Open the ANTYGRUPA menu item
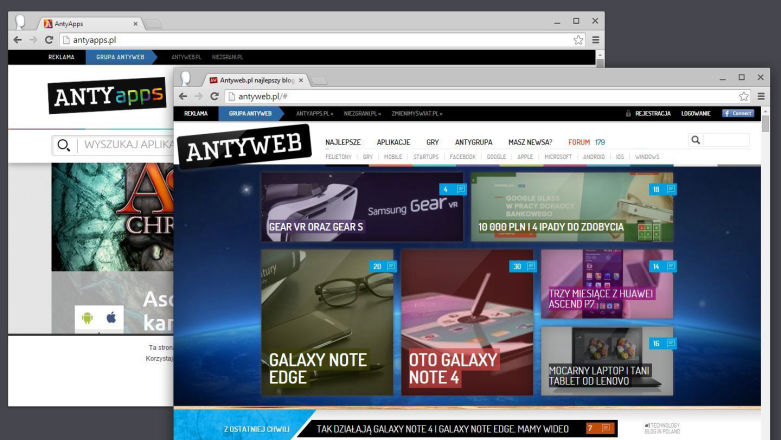This screenshot has height=440, width=781. pyautogui.click(x=473, y=142)
